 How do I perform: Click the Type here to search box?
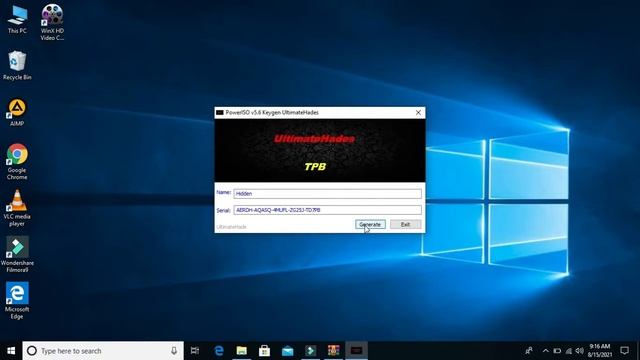[103, 351]
